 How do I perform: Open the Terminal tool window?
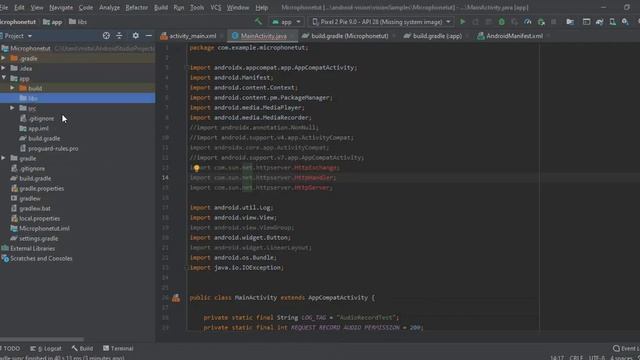118,348
